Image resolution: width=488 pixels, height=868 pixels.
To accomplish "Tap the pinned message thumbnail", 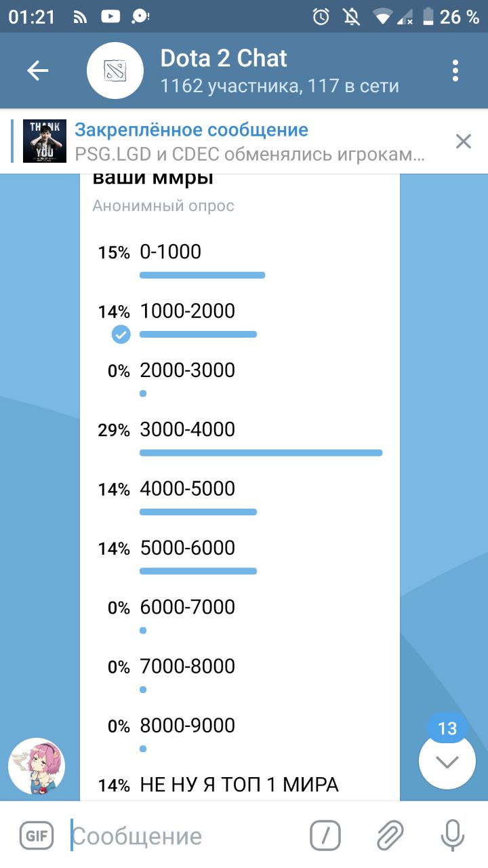I will point(45,141).
